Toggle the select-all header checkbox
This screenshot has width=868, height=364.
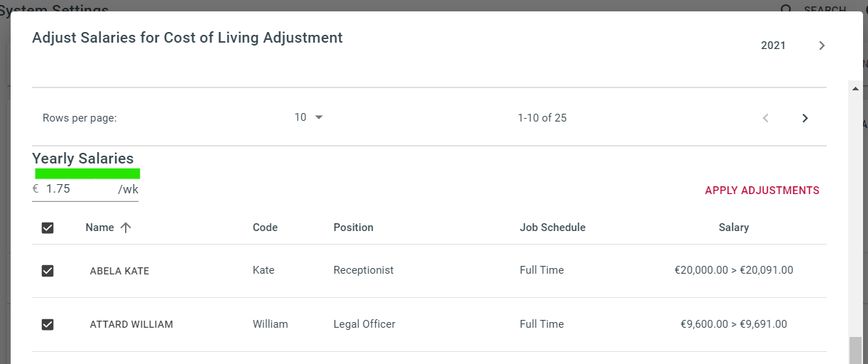48,227
